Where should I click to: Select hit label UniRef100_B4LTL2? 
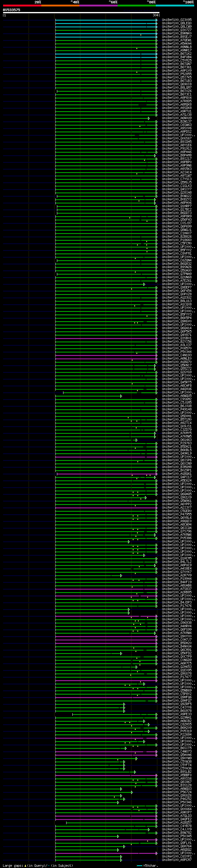pyautogui.click(x=176, y=562)
